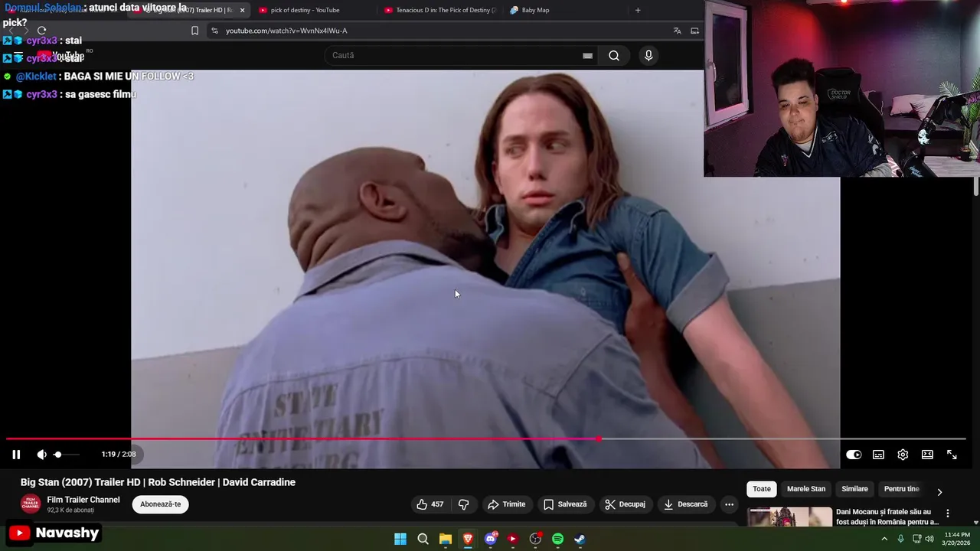980x551 pixels.
Task: Expand hidden system tray icons chevron
Action: coord(884,539)
